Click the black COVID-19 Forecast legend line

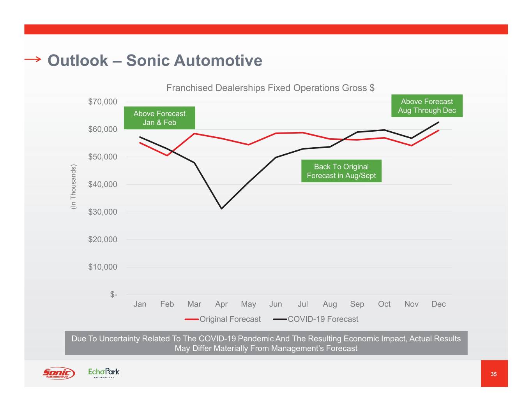pyautogui.click(x=280, y=319)
